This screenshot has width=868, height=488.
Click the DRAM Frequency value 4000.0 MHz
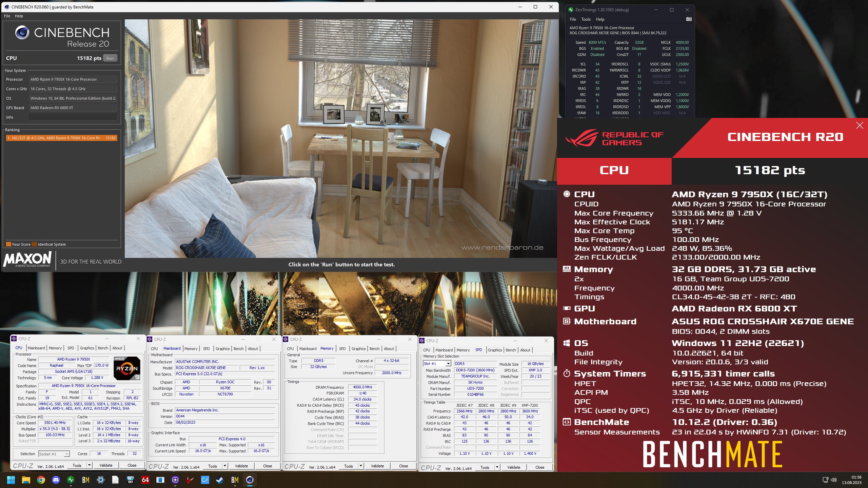362,387
